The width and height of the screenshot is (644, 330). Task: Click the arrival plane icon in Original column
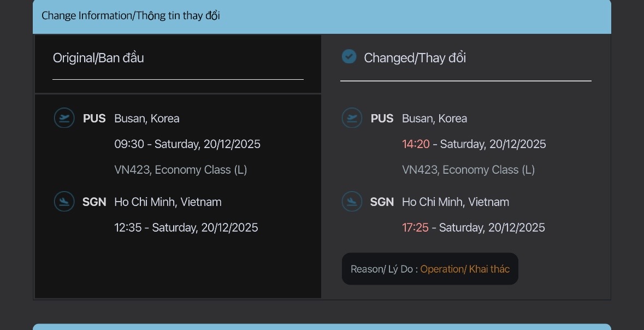[x=64, y=202]
